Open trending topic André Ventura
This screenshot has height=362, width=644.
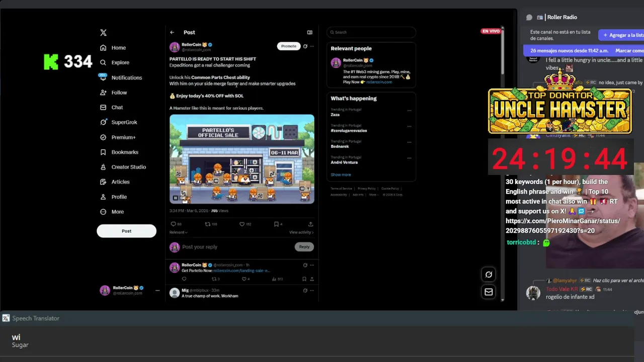point(344,162)
